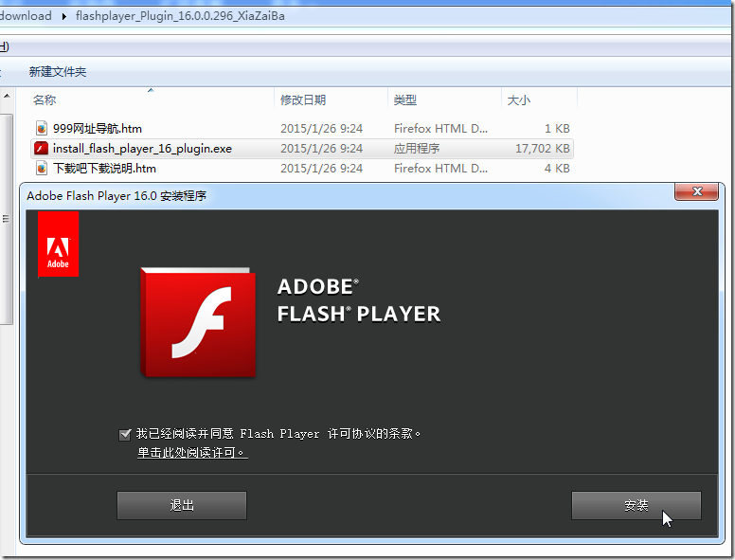Click the large Flash Player logo
This screenshot has width=735, height=560.
coord(198,322)
